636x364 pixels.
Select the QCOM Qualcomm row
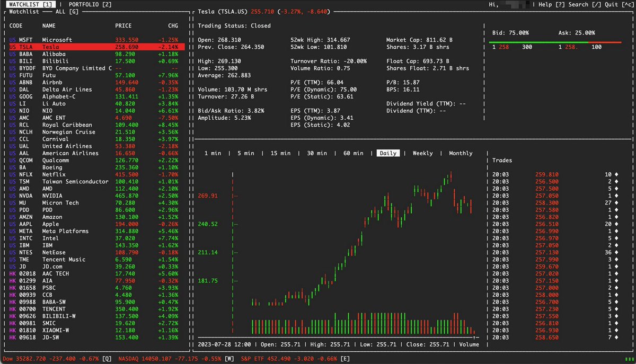[96, 160]
